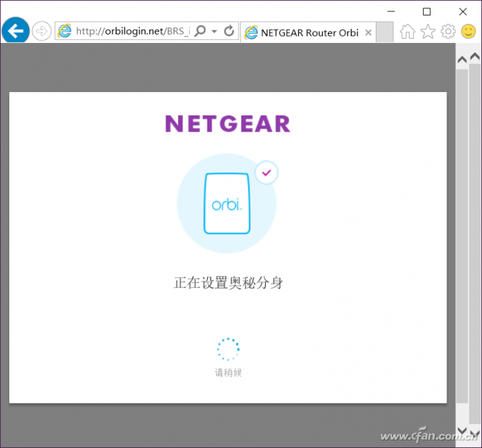Click the outer window scrollbar up arrow
This screenshot has height=448, width=482.
click(475, 56)
